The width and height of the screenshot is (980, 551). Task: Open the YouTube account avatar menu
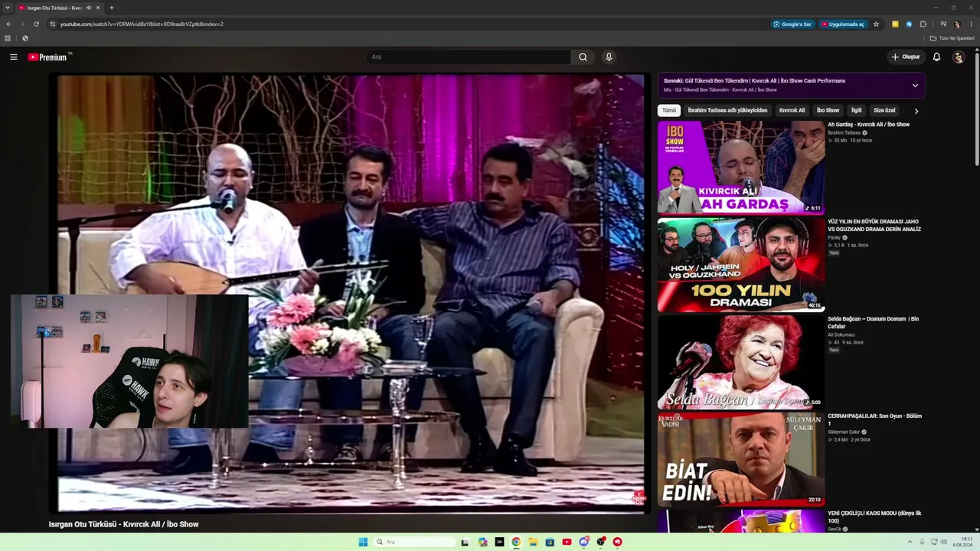[959, 57]
